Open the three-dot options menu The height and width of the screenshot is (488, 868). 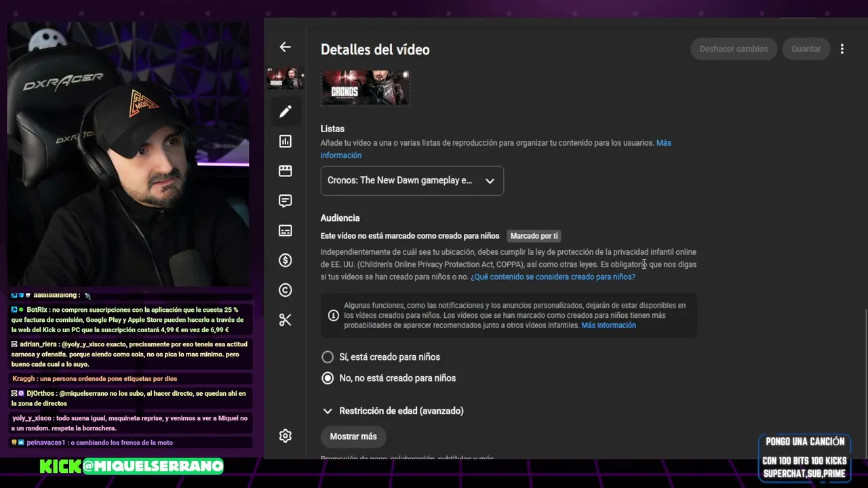pos(842,49)
